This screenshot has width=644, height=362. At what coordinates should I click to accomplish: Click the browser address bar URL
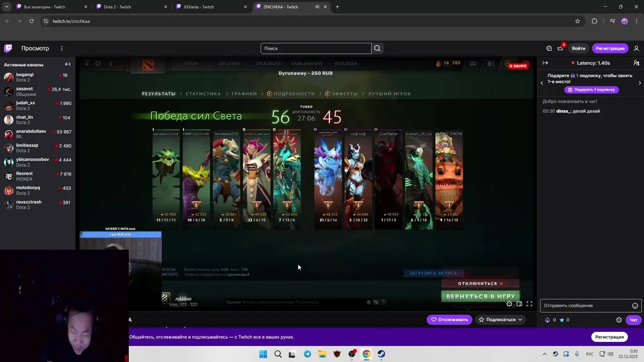point(71,21)
